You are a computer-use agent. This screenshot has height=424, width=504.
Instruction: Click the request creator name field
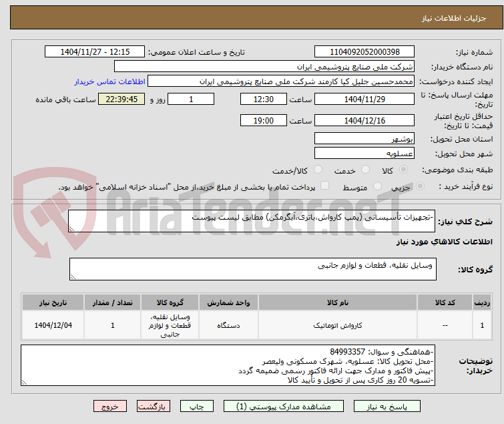[281, 81]
